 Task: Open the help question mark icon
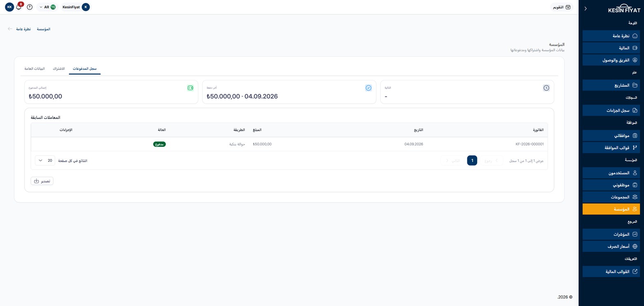click(x=30, y=7)
